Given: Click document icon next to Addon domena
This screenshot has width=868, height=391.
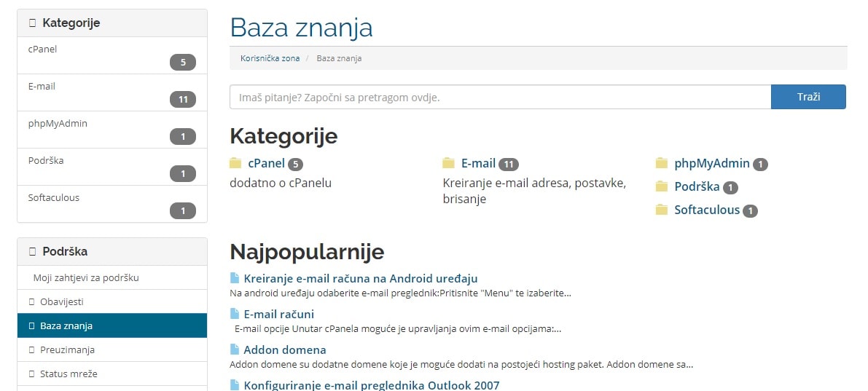Looking at the screenshot, I should tap(235, 349).
